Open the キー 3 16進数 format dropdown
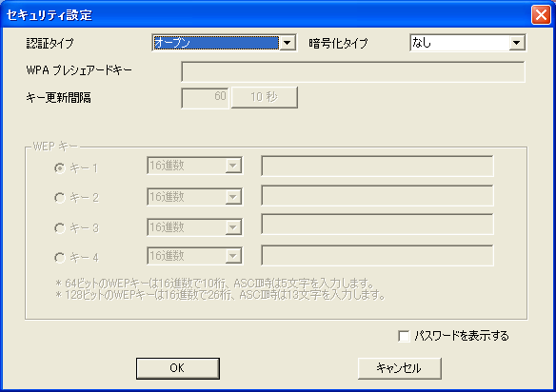 (x=194, y=227)
